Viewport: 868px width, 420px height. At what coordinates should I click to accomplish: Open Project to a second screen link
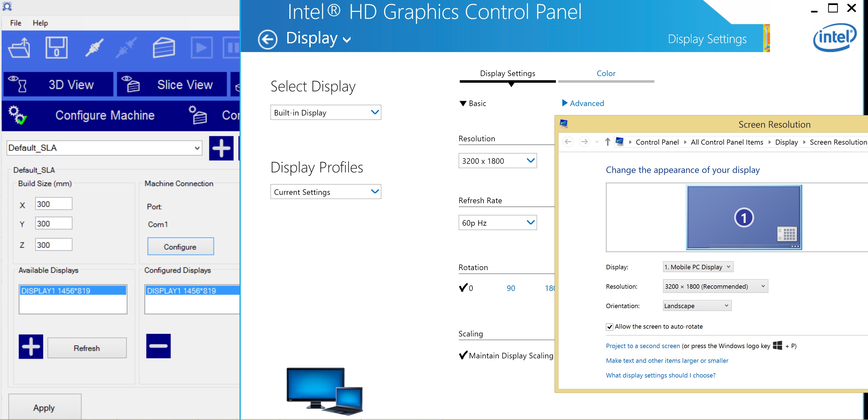[x=643, y=346]
